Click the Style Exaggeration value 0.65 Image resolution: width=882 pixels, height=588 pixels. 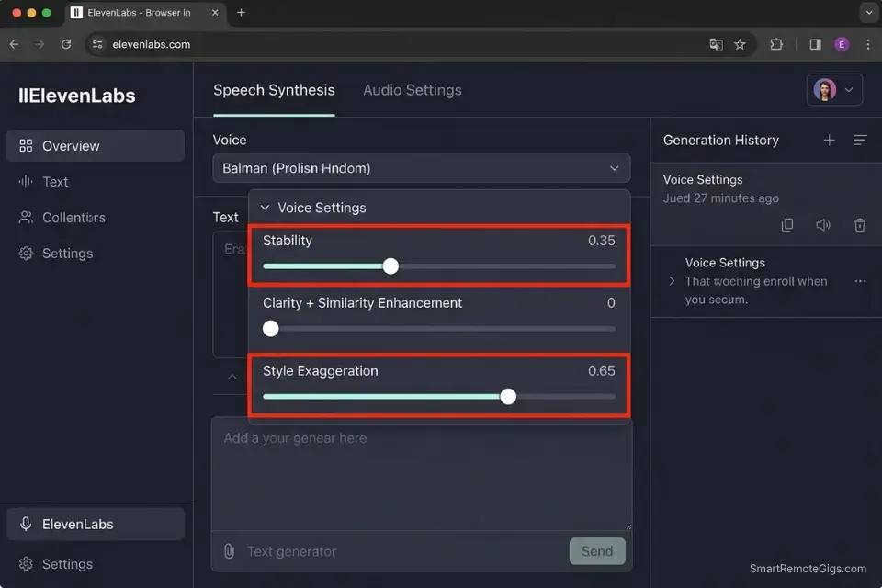click(x=601, y=371)
